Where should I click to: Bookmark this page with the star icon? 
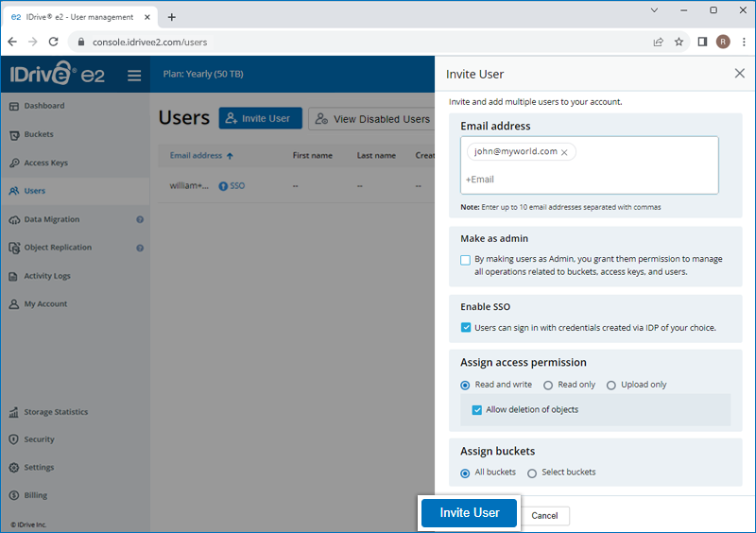click(x=679, y=42)
